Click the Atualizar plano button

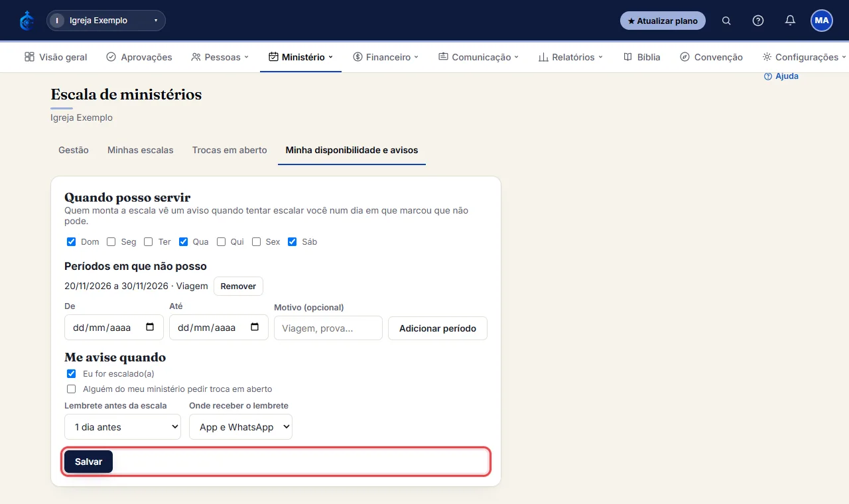point(663,21)
